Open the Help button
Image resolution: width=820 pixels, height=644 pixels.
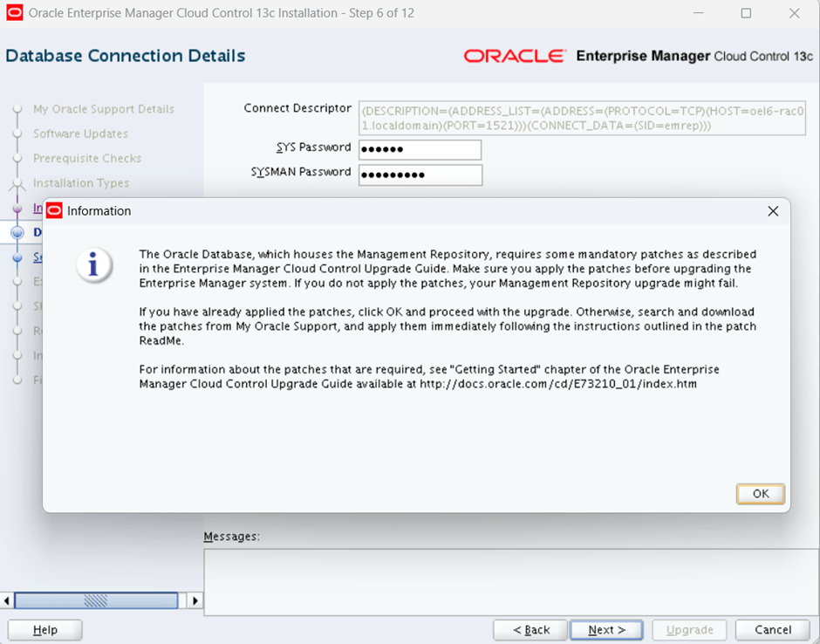pyautogui.click(x=44, y=630)
